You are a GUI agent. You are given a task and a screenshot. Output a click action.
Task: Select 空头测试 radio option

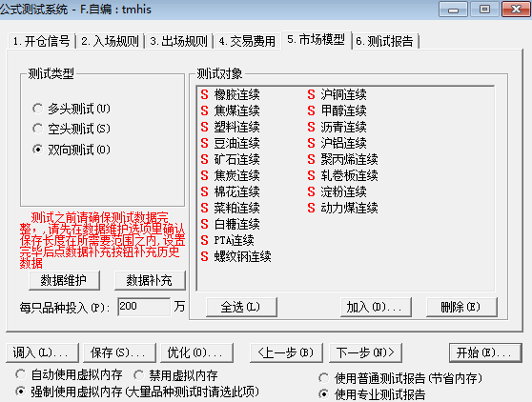(x=72, y=129)
